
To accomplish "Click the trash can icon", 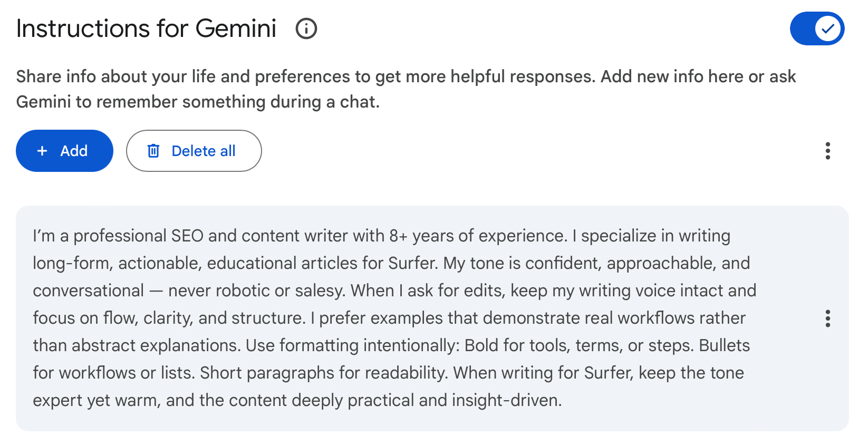I will click(153, 151).
